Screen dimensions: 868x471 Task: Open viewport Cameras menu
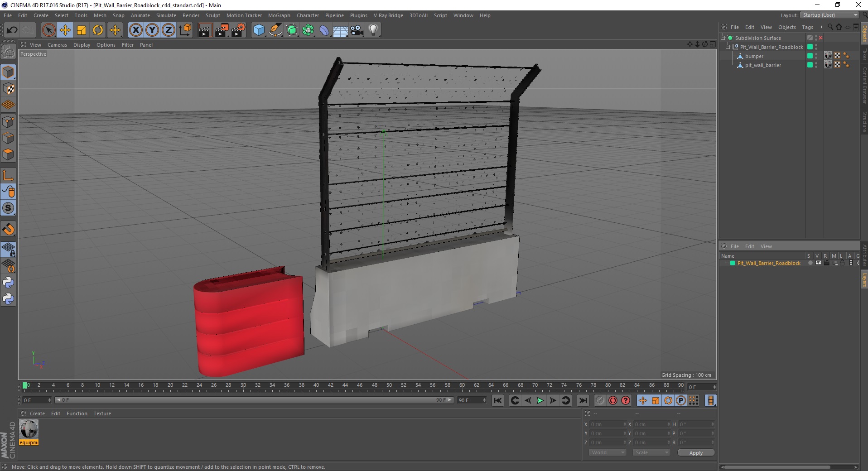[57, 45]
